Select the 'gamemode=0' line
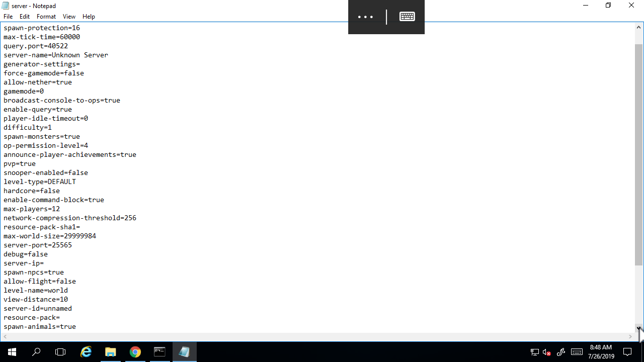This screenshot has height=362, width=644. coord(24,91)
